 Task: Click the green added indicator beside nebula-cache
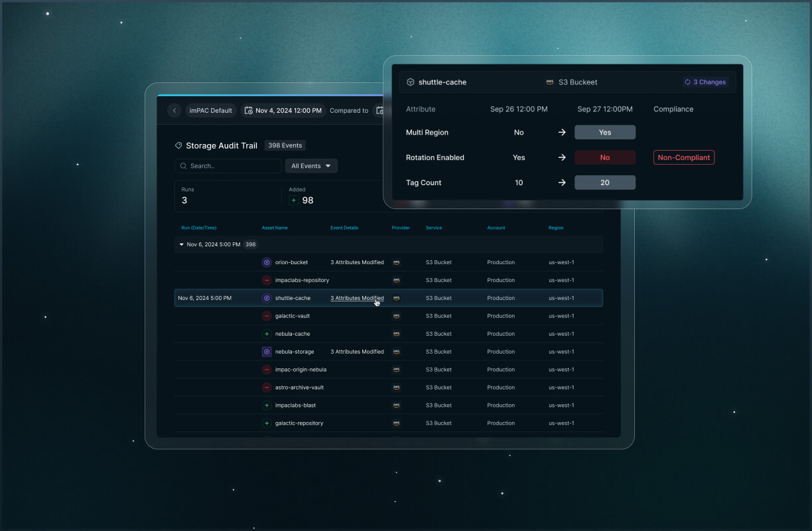[x=267, y=333]
